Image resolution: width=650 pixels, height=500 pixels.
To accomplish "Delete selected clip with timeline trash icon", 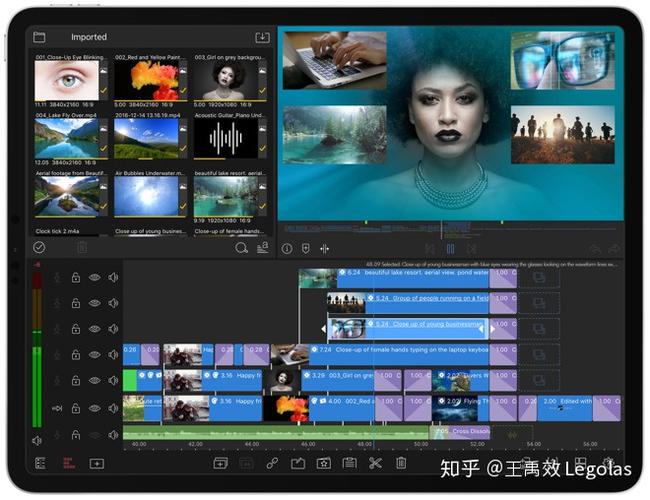I will 401,463.
